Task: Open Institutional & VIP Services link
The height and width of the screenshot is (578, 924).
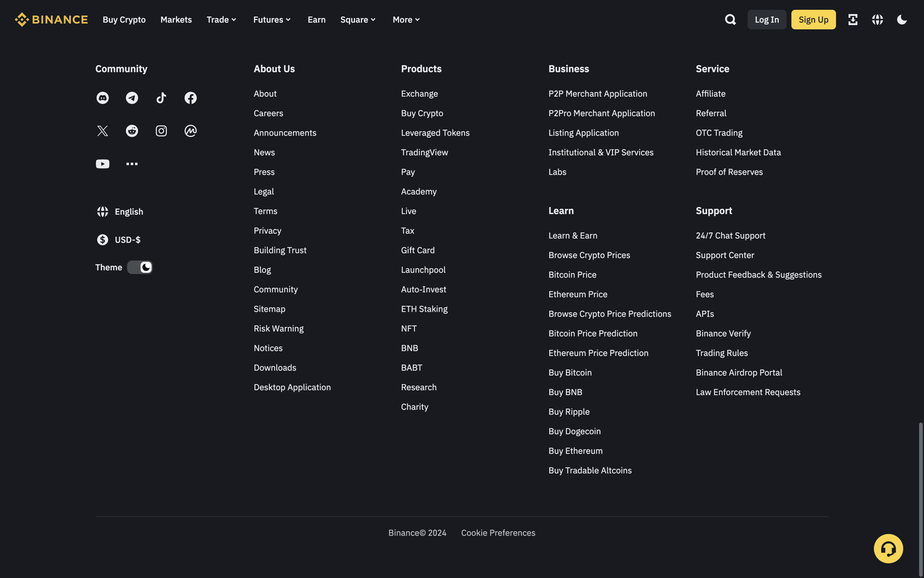Action: click(601, 152)
